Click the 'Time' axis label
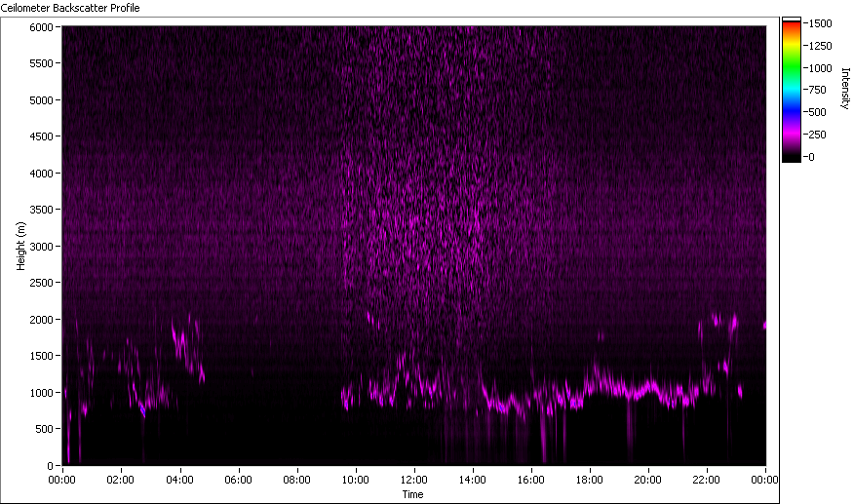Viewport: 854px width, 504px height. click(x=412, y=494)
